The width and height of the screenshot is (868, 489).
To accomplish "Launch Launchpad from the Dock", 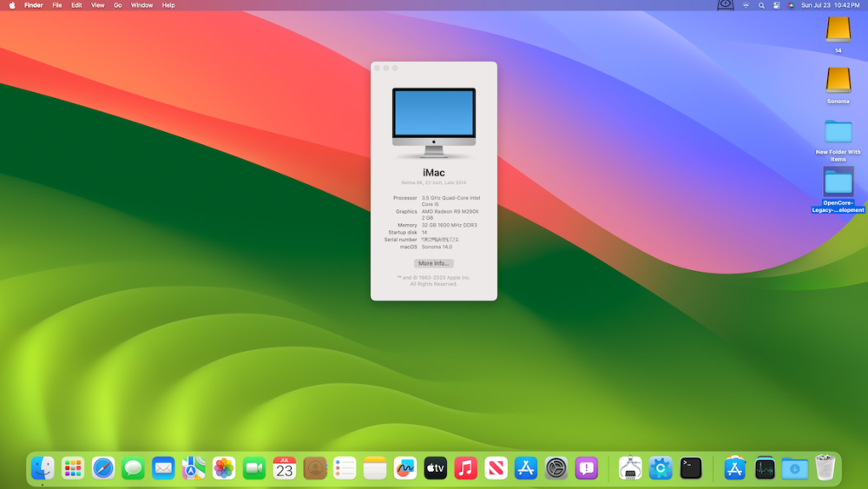I will click(73, 468).
